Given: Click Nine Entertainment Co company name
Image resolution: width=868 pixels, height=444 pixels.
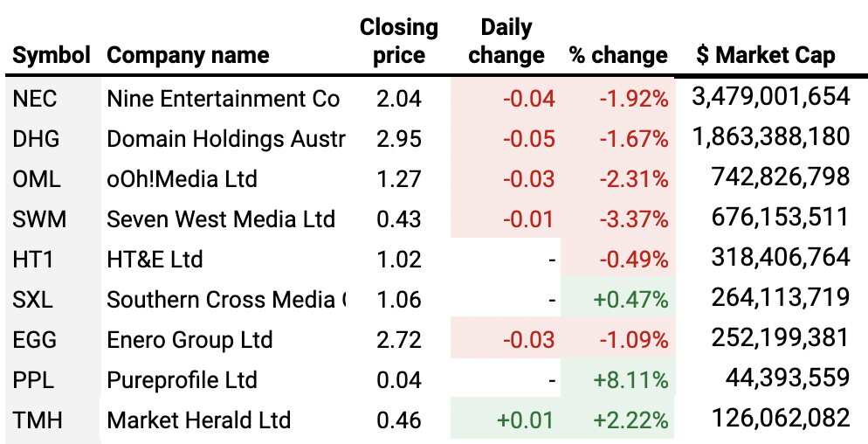Looking at the screenshot, I should tap(224, 99).
